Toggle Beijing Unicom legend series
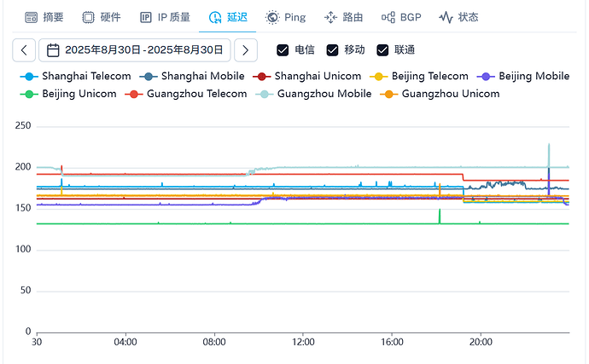 pyautogui.click(x=68, y=94)
